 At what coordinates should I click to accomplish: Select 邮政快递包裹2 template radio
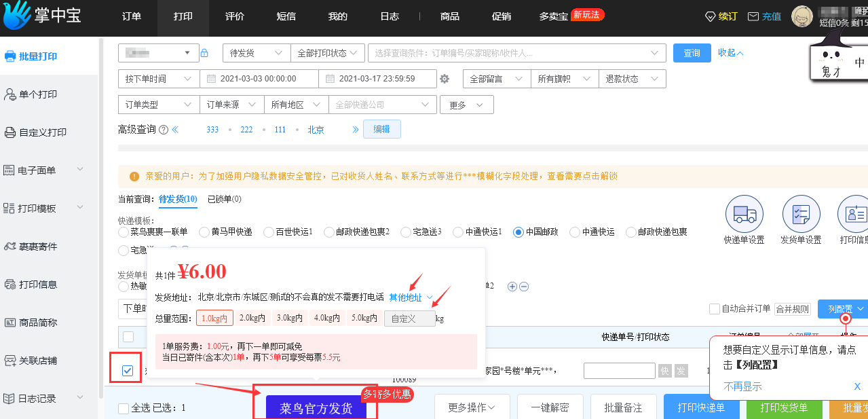pyautogui.click(x=328, y=232)
